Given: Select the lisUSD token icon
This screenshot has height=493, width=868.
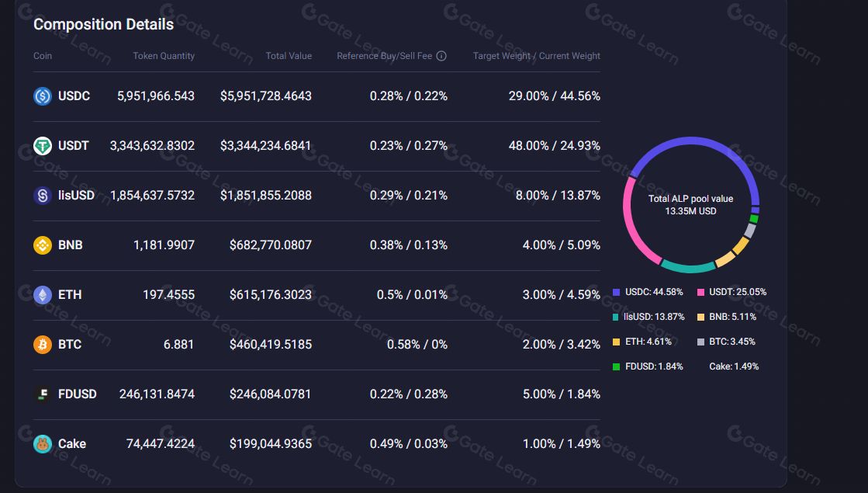Looking at the screenshot, I should tap(42, 195).
